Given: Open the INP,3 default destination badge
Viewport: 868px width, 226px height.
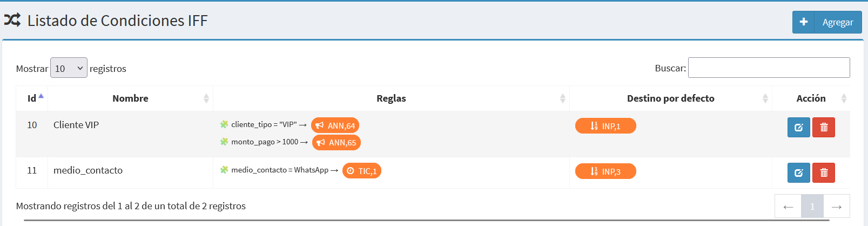Looking at the screenshot, I should pyautogui.click(x=605, y=171).
